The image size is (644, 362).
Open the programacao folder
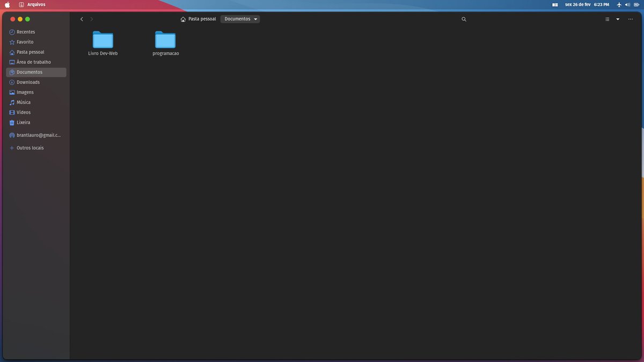pos(165,43)
